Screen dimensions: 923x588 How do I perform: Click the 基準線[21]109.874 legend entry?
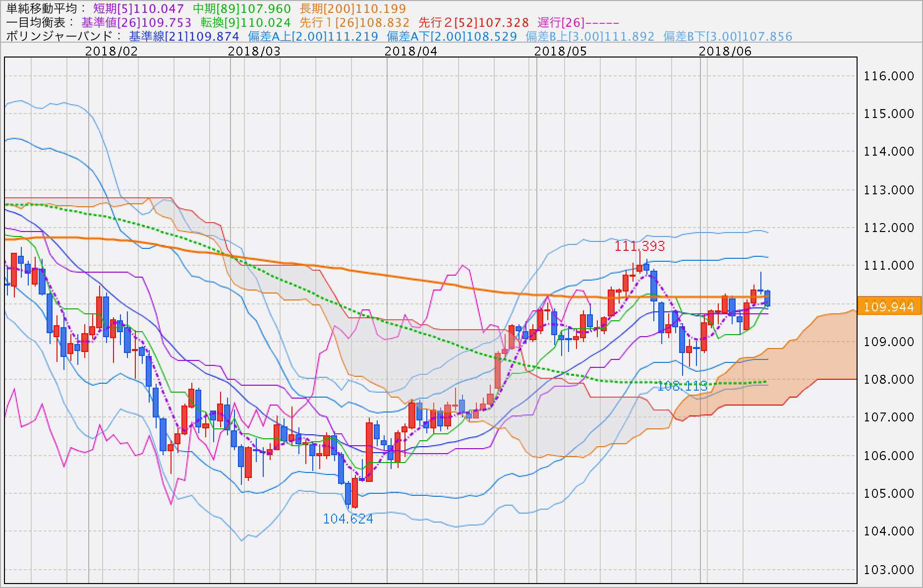tap(184, 36)
